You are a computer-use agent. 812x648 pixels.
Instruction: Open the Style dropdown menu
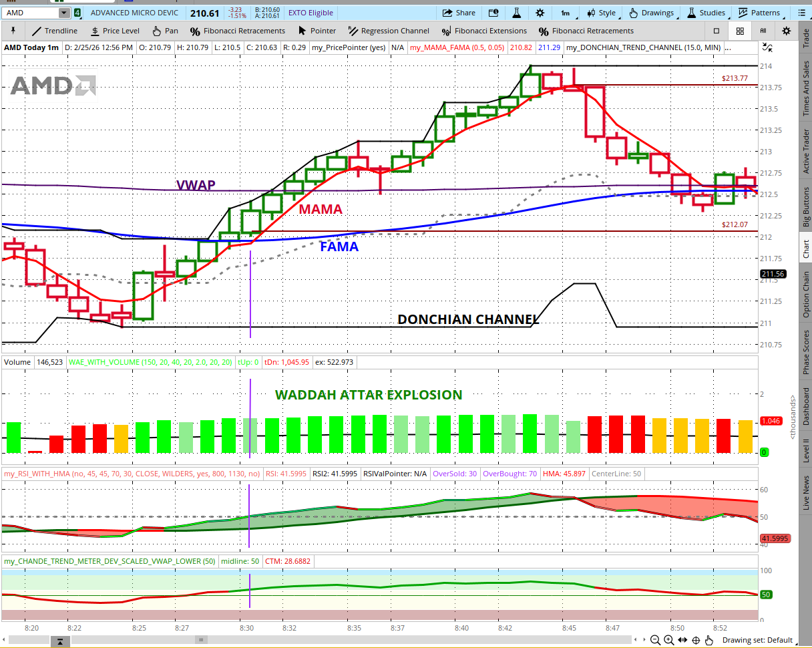coord(600,13)
